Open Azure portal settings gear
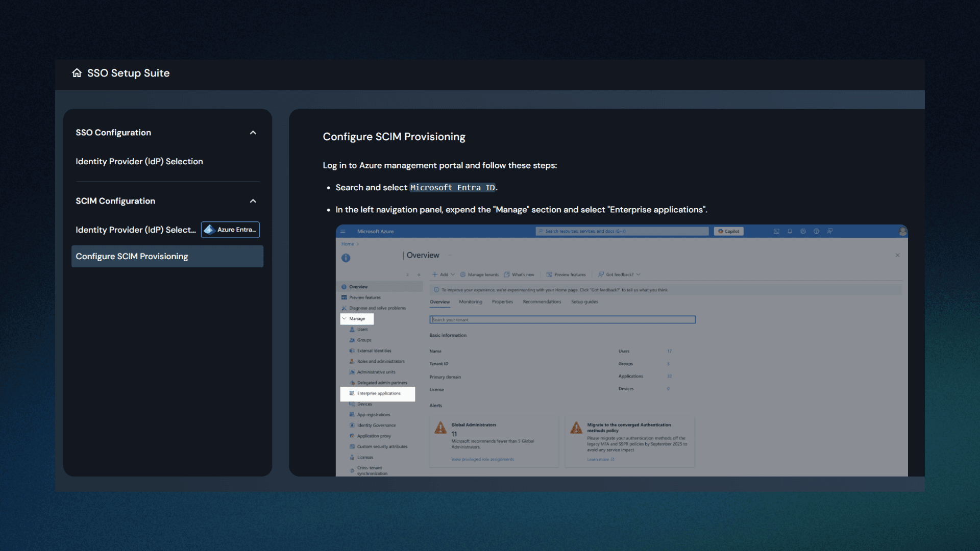The height and width of the screenshot is (551, 980). tap(803, 231)
